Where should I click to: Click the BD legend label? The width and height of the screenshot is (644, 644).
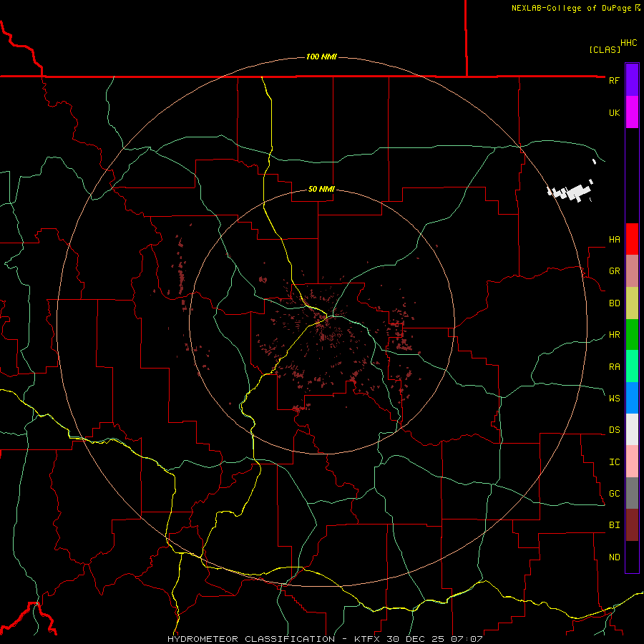point(614,303)
